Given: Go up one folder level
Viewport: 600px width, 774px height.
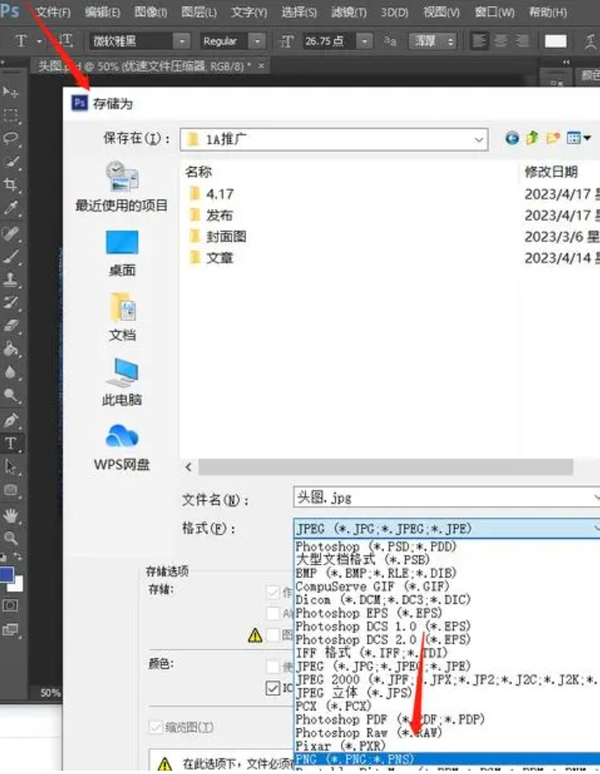Looking at the screenshot, I should point(532,138).
